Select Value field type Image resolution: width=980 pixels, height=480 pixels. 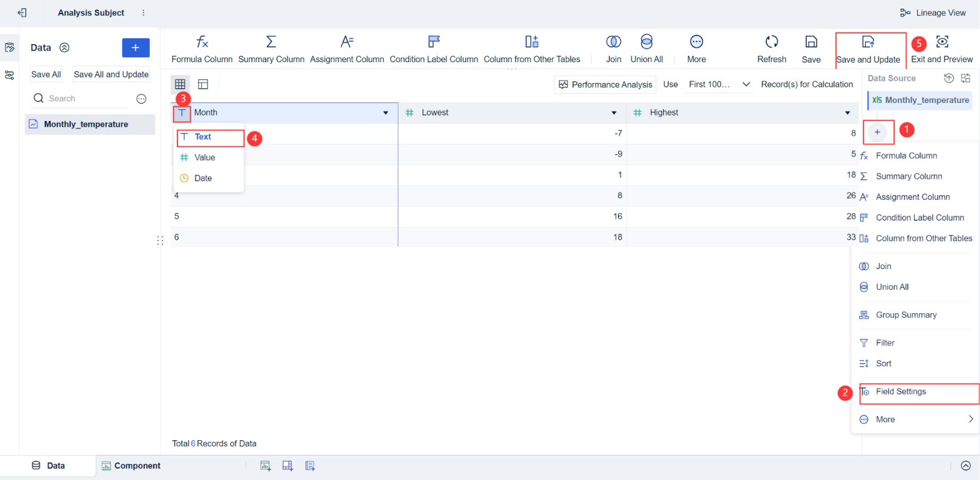(x=209, y=157)
